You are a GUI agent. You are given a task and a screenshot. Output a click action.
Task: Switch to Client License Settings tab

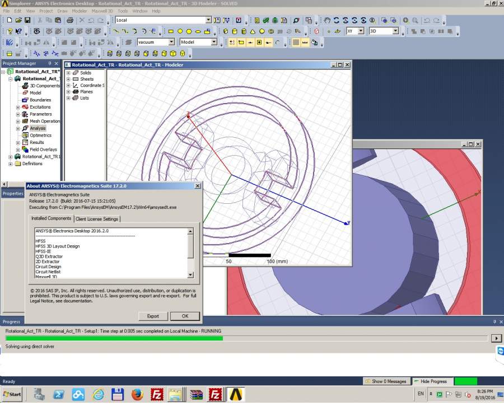[x=97, y=219]
